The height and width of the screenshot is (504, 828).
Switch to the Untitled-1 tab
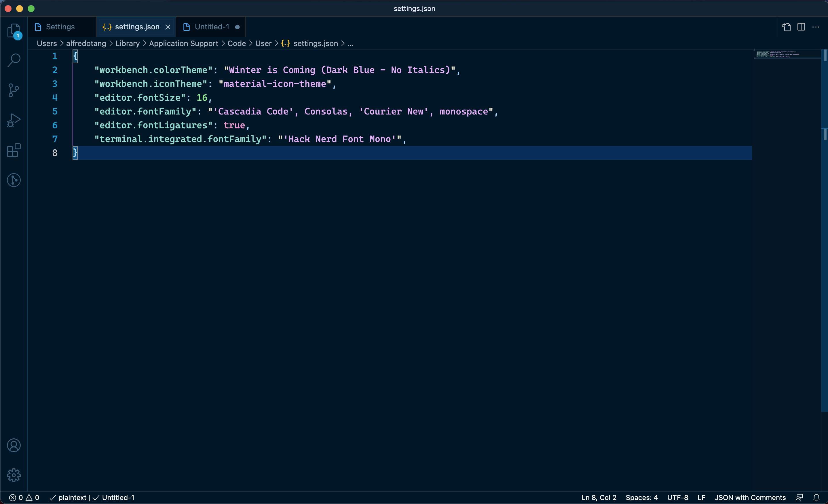(212, 27)
